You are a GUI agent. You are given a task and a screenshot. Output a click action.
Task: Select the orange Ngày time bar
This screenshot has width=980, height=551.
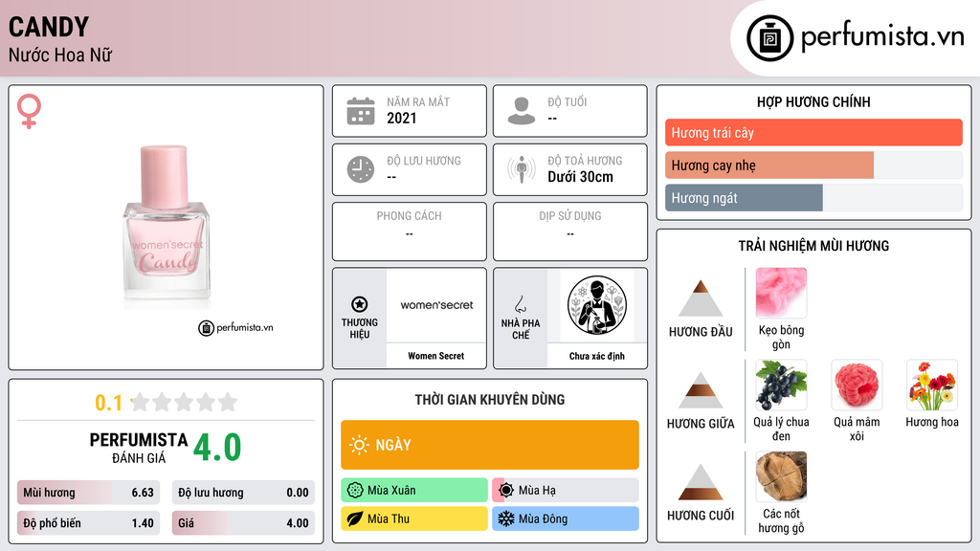[x=490, y=445]
